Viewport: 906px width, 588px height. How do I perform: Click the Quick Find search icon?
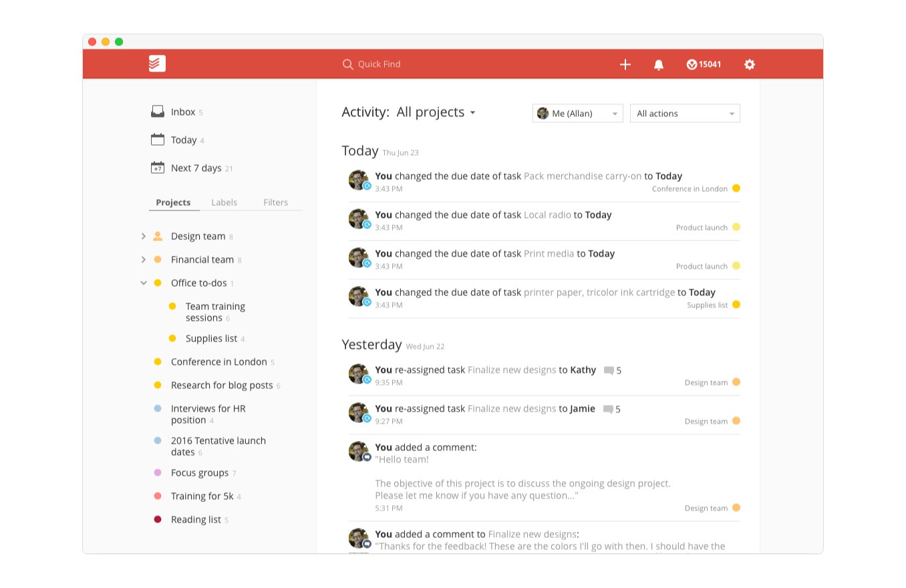(347, 64)
